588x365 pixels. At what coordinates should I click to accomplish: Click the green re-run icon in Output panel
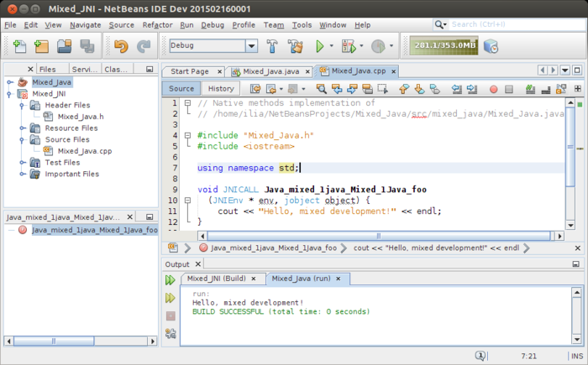tap(171, 280)
